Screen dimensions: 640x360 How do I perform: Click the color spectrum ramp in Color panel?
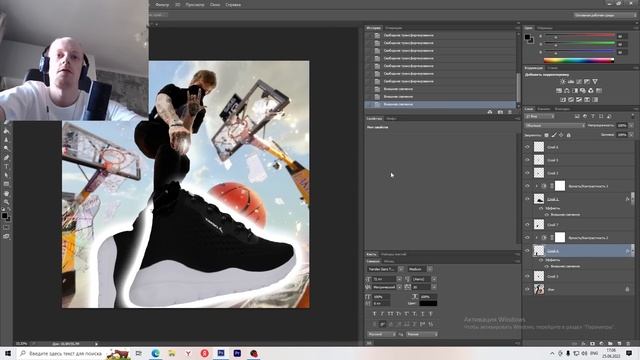coord(579,60)
